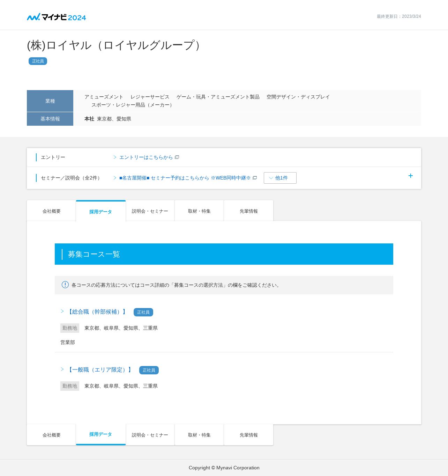Click the 営業部 text

68,342
